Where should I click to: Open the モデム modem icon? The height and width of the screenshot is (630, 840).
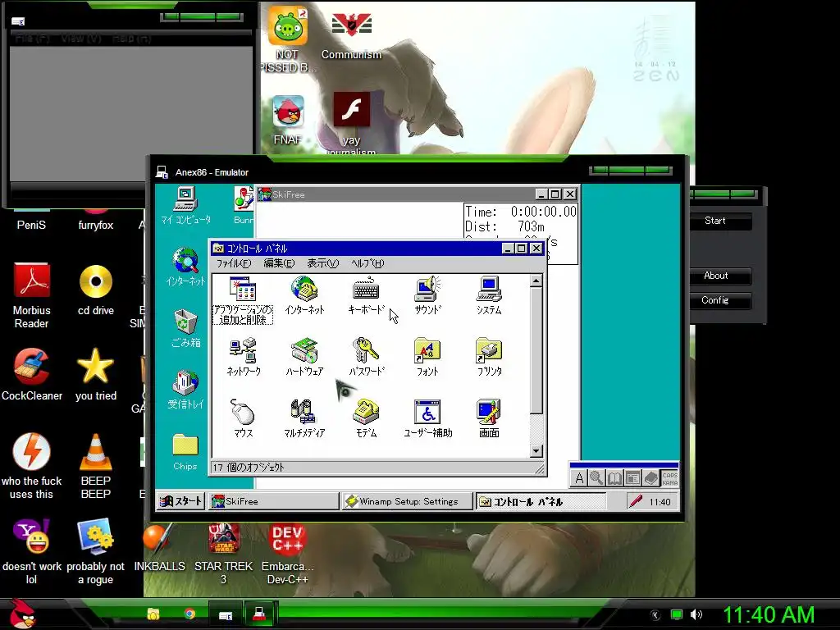[366, 418]
